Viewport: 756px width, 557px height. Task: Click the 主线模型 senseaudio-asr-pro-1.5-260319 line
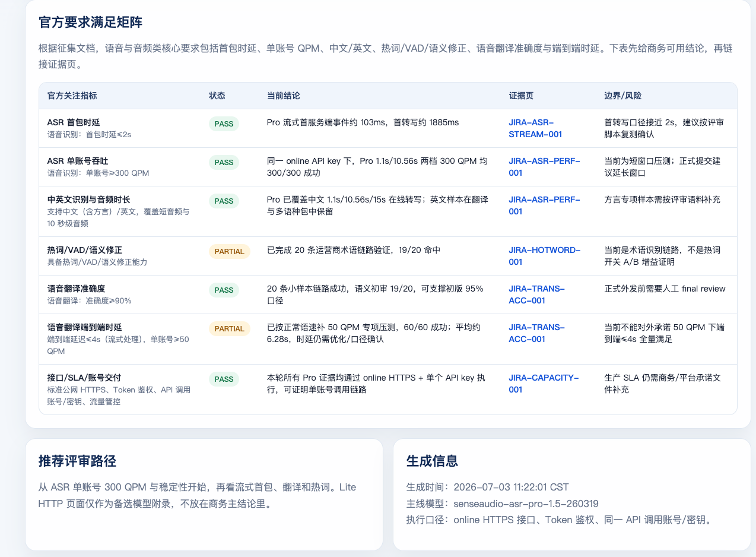[502, 504]
